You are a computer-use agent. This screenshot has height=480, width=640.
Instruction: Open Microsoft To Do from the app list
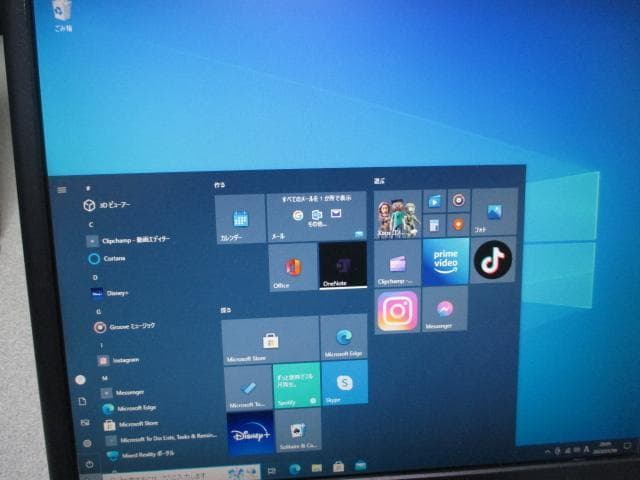(x=161, y=439)
